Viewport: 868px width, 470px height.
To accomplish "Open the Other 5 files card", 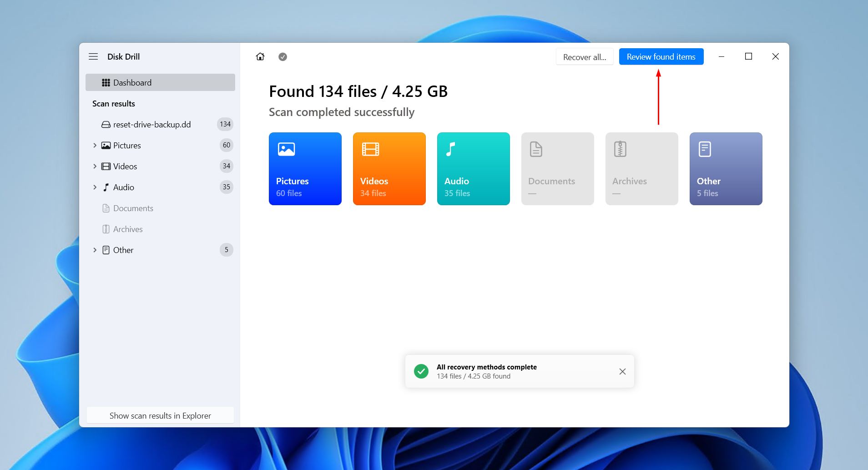I will tap(726, 169).
